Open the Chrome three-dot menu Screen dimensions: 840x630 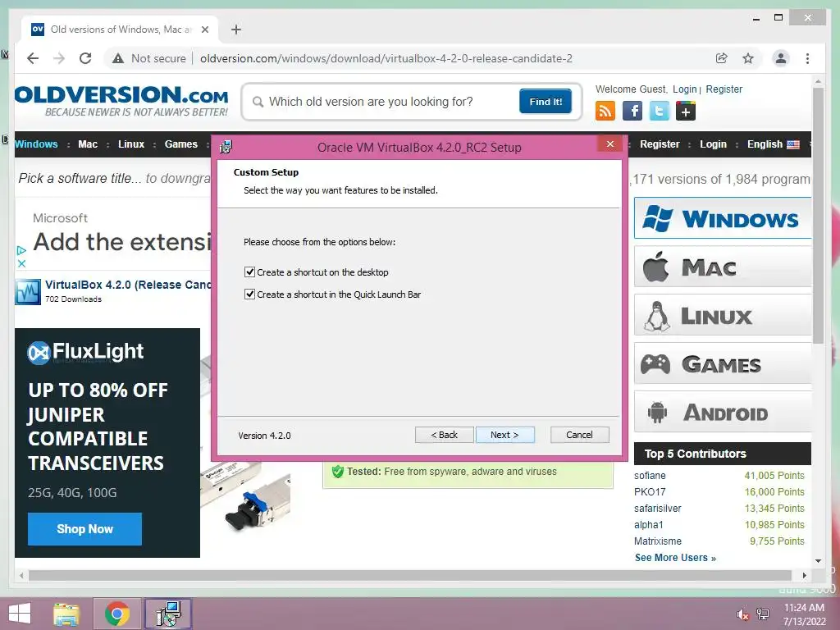807,58
